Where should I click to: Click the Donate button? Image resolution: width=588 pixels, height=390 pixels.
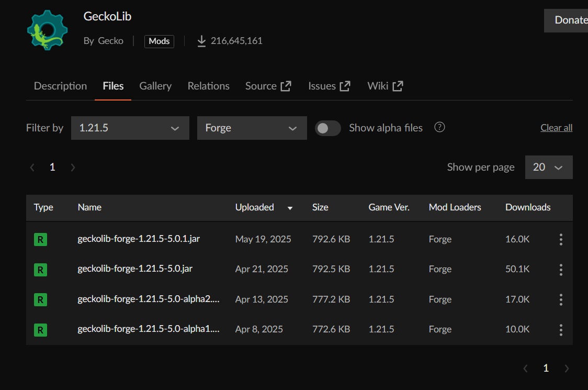point(566,20)
